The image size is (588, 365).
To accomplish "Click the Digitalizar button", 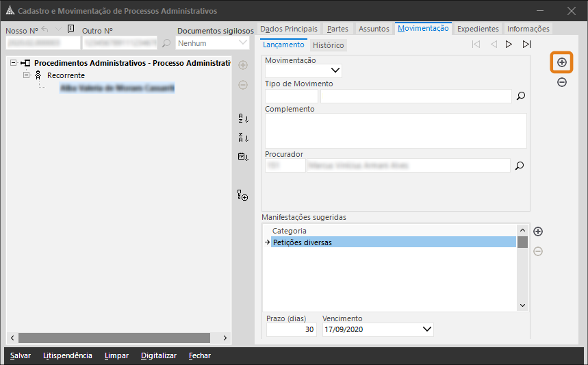I will tap(159, 355).
